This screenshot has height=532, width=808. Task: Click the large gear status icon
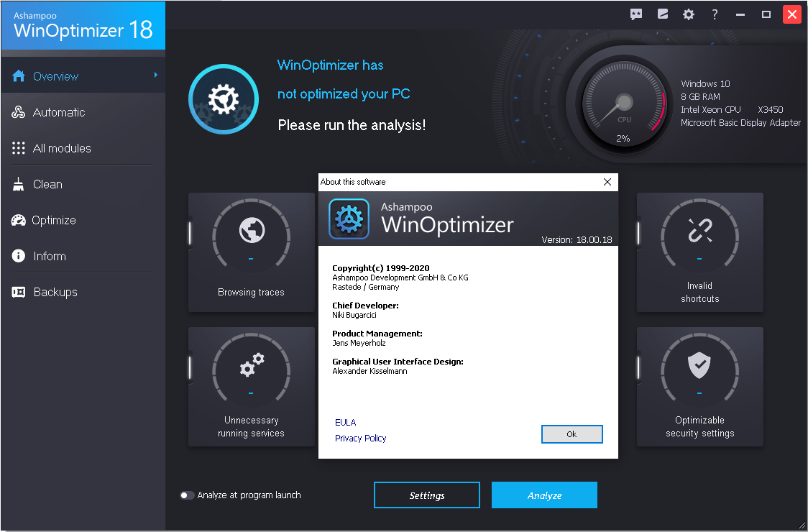pyautogui.click(x=224, y=99)
